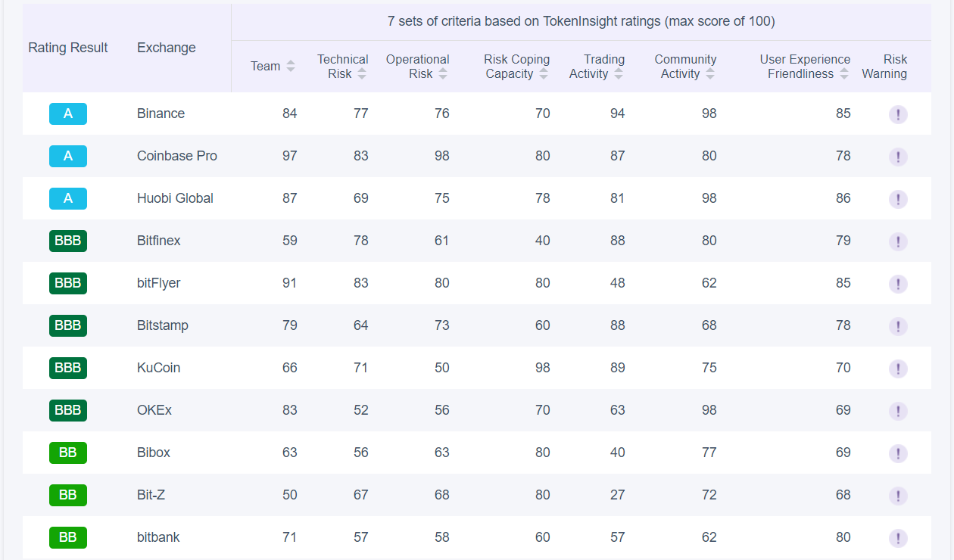This screenshot has height=560, width=954.
Task: Sort by Community Activity column arrows
Action: click(x=710, y=73)
